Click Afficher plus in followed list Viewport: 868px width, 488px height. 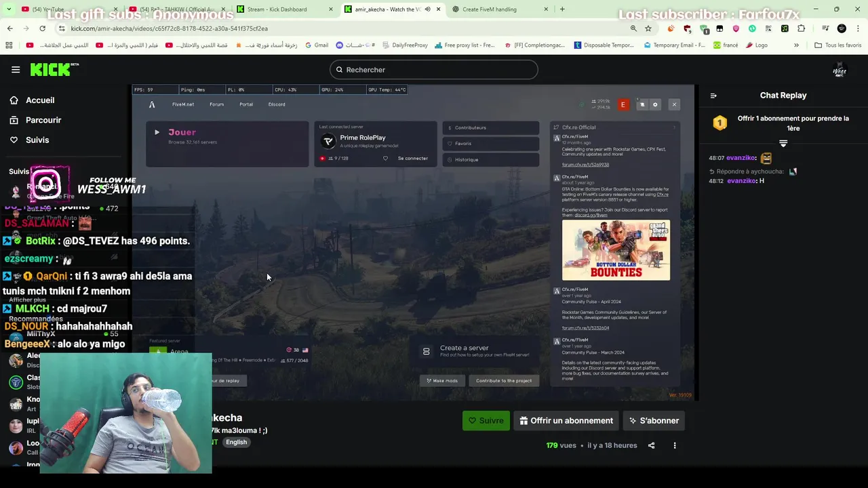[x=28, y=300]
